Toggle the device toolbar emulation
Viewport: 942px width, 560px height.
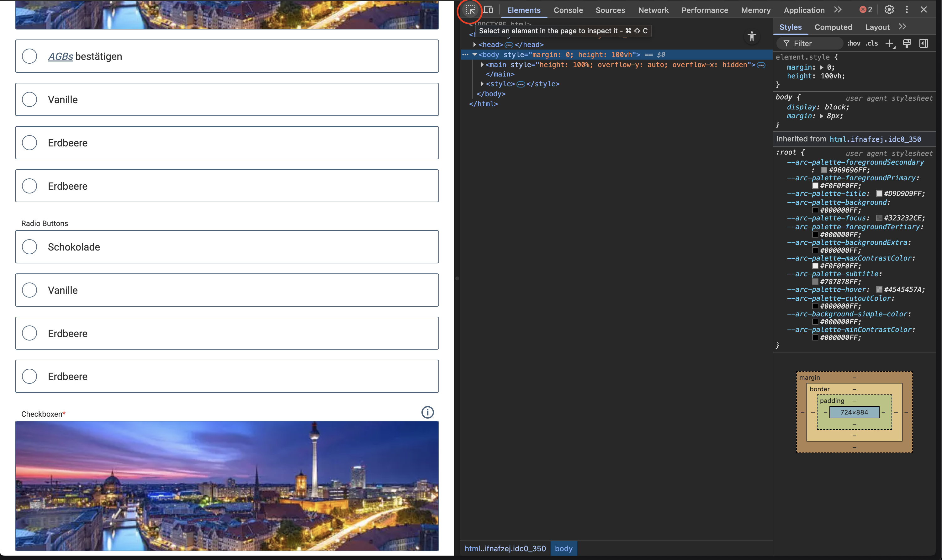488,9
